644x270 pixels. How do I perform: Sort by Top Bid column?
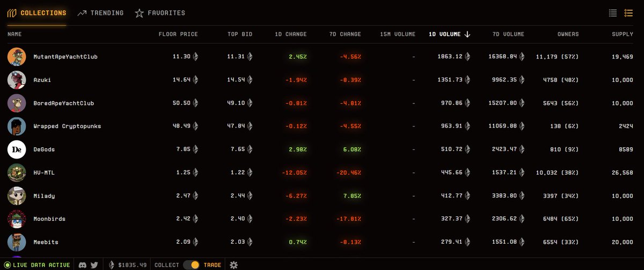[239, 34]
